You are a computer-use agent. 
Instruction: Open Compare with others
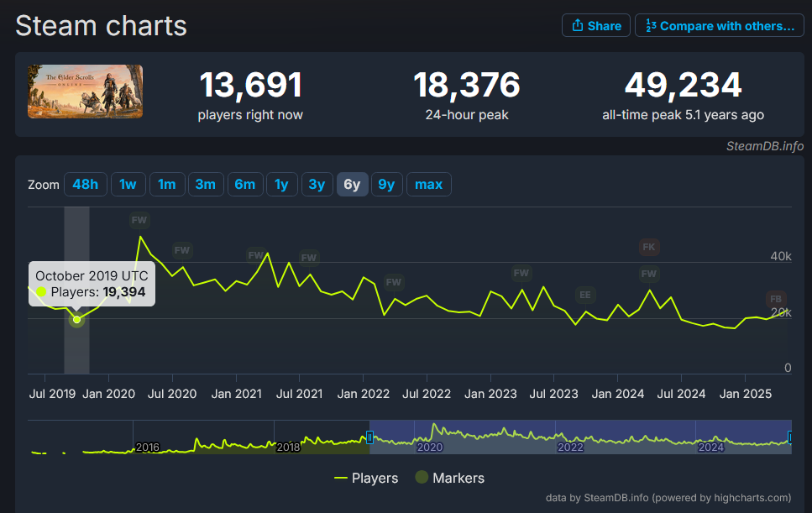(x=720, y=25)
